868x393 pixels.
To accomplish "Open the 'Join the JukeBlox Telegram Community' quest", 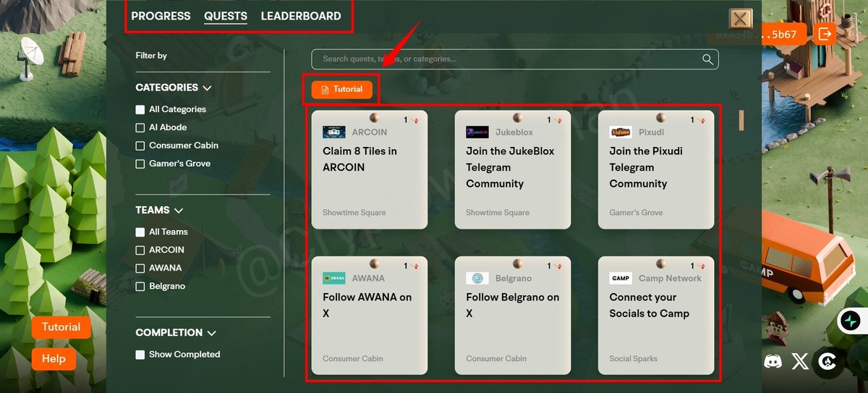I will 513,169.
